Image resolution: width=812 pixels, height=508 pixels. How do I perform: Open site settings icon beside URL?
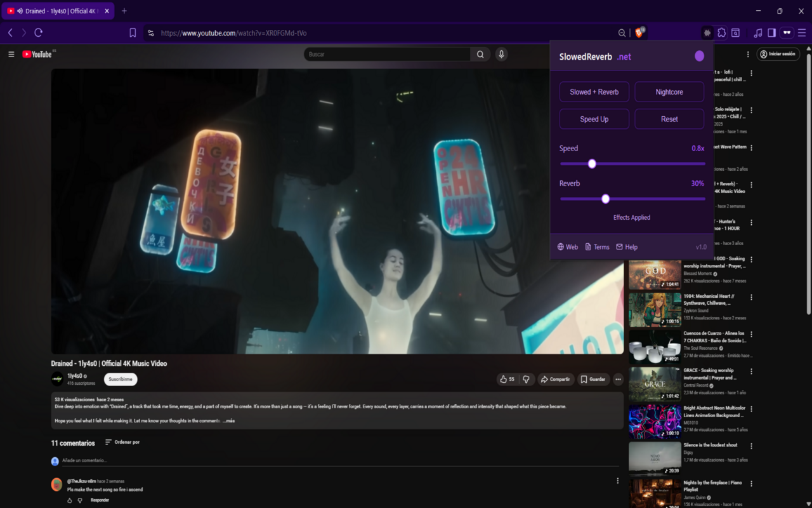[150, 33]
